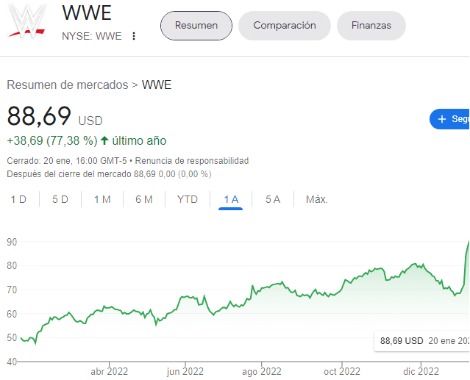The height and width of the screenshot is (380, 470).
Task: Click the plus icon on Seguir button
Action: coord(442,119)
